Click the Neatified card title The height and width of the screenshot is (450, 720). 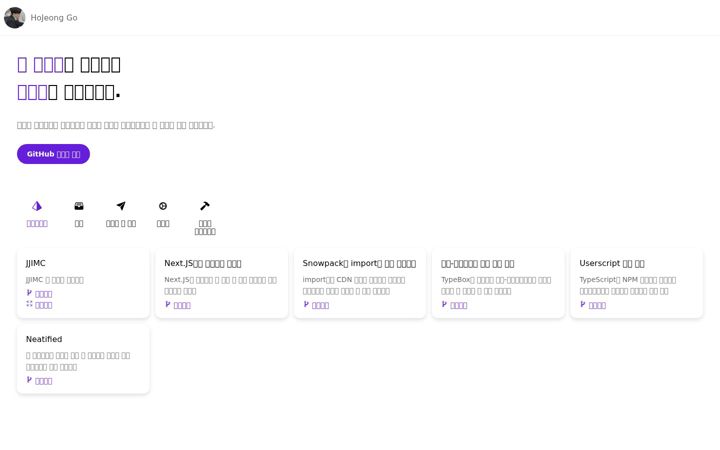(x=44, y=339)
